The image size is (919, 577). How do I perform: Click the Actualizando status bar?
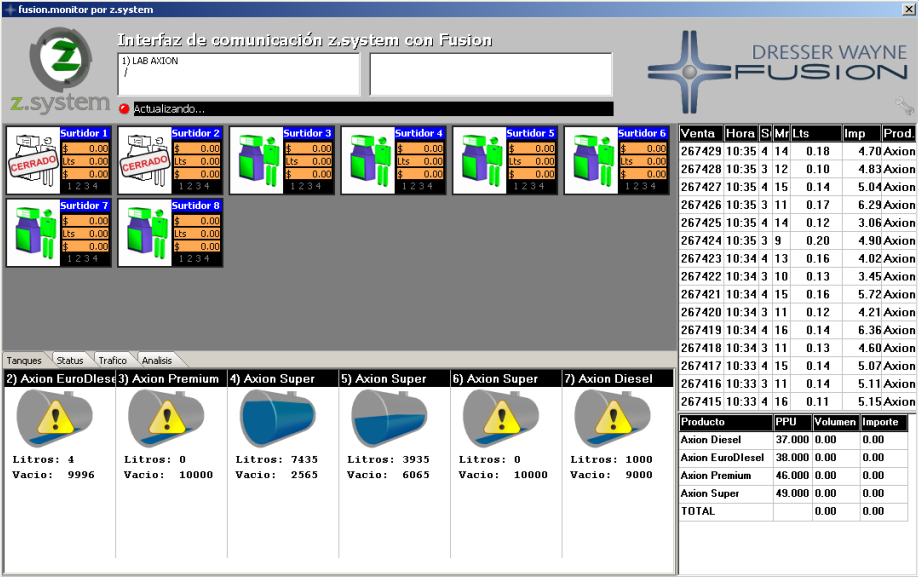[373, 109]
